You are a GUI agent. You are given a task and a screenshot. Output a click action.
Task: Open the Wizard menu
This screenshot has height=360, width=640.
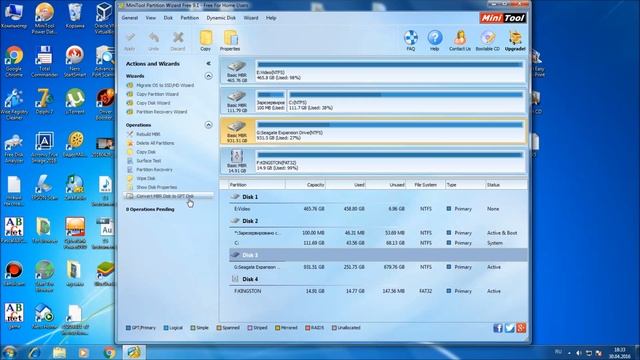pos(251,18)
